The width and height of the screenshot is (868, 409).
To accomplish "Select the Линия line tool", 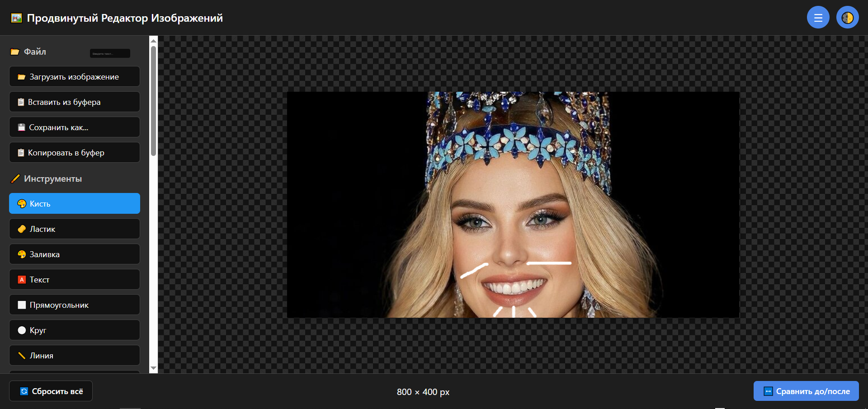I will (75, 356).
